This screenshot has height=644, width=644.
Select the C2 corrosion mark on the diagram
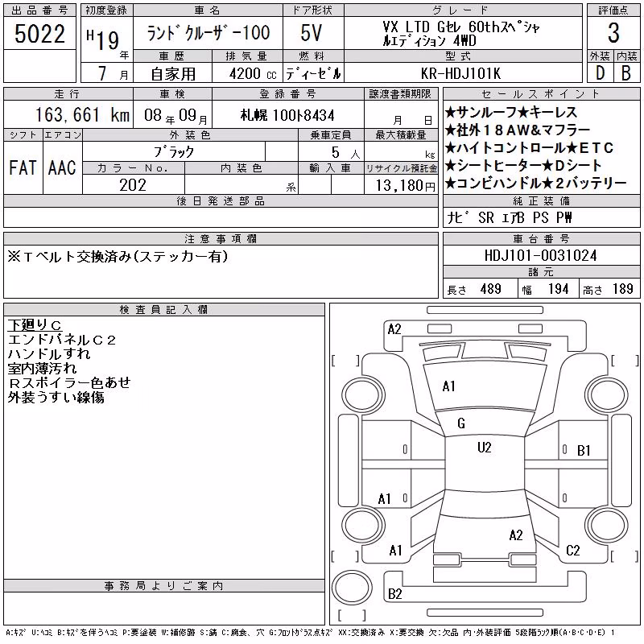pos(572,551)
